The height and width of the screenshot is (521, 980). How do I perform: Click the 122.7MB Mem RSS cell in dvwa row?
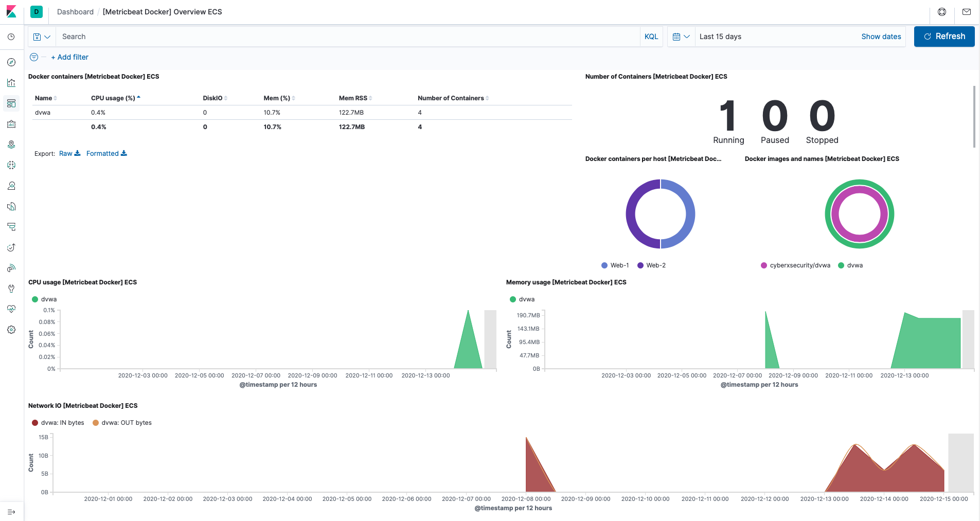click(351, 113)
